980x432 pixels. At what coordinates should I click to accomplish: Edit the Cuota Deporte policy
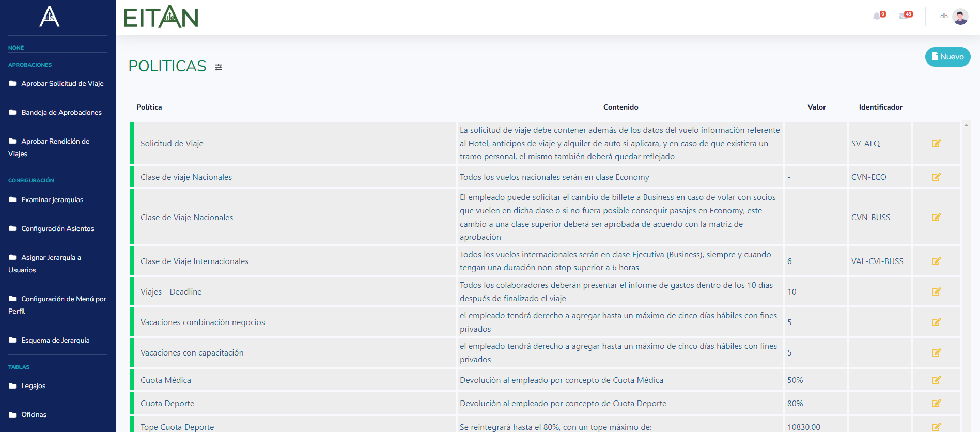[936, 404]
